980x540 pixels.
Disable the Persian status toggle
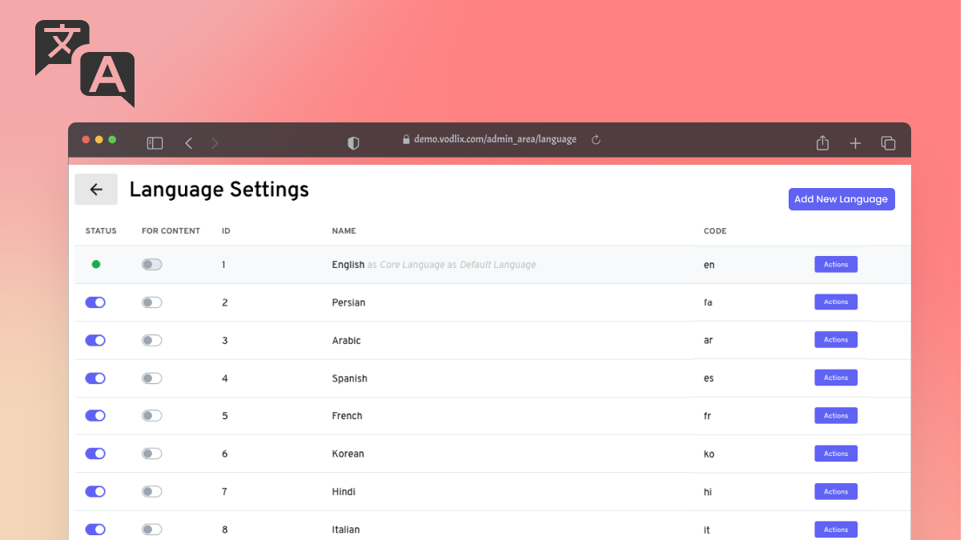[95, 302]
